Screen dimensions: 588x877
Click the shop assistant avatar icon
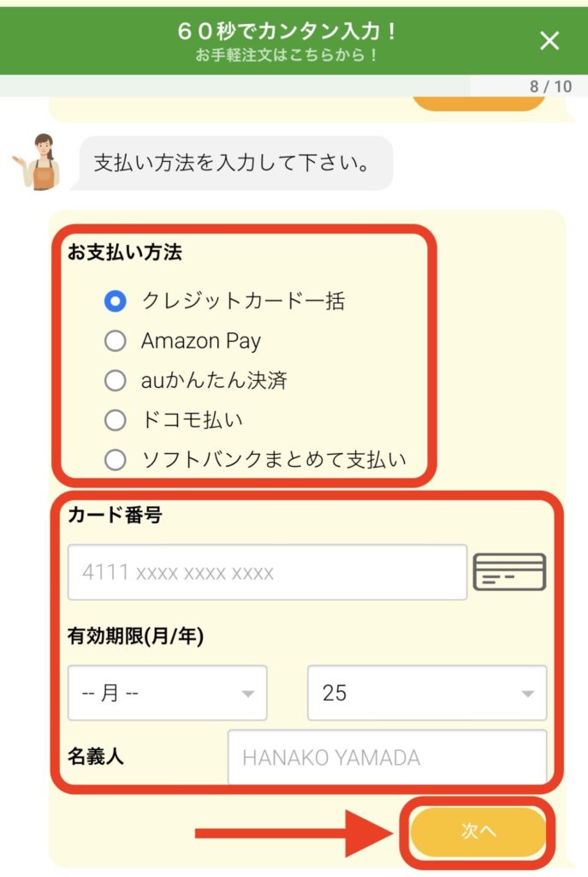coord(38,162)
